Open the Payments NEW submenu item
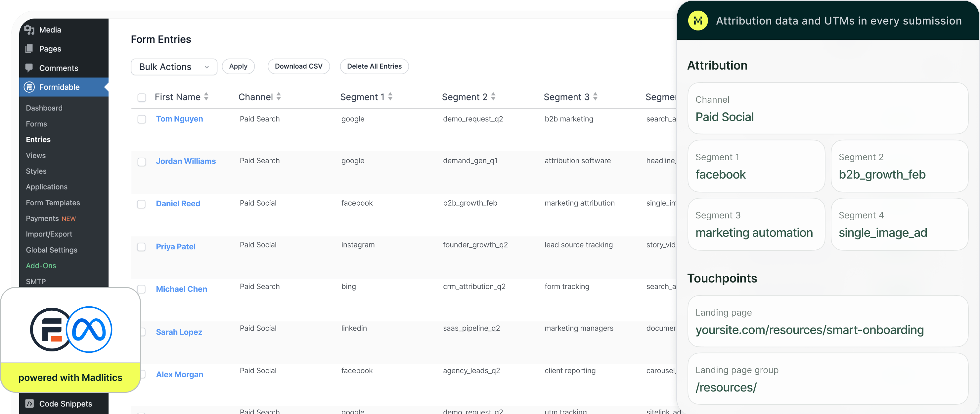 tap(51, 218)
